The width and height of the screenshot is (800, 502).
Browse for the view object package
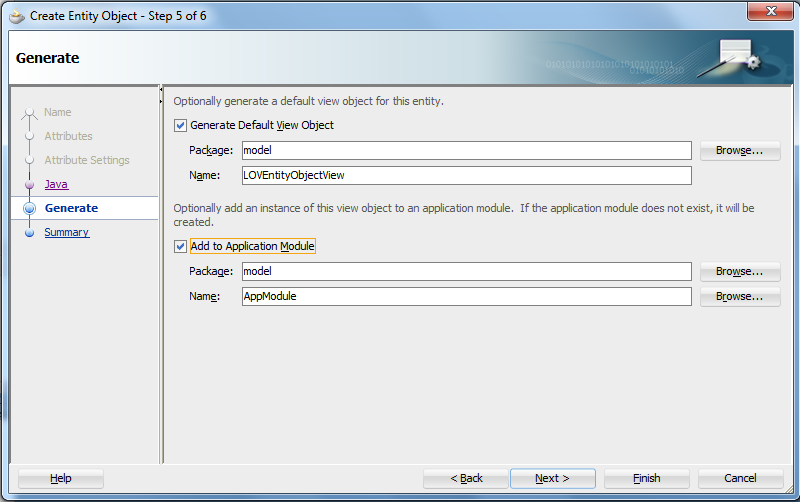740,150
